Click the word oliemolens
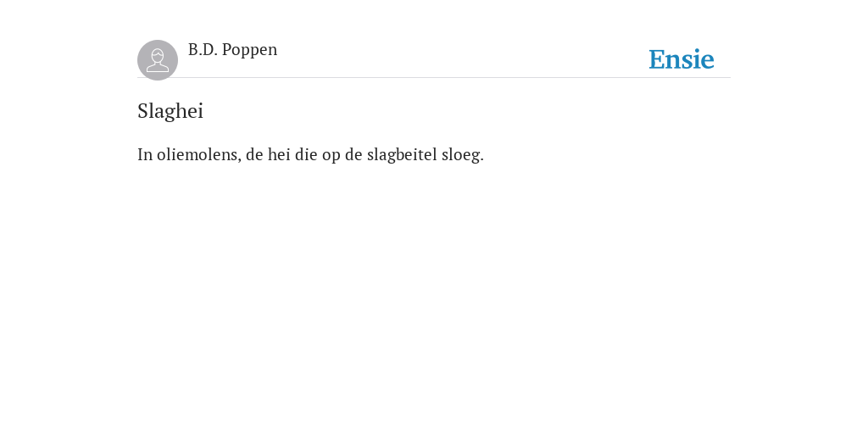 pos(198,154)
